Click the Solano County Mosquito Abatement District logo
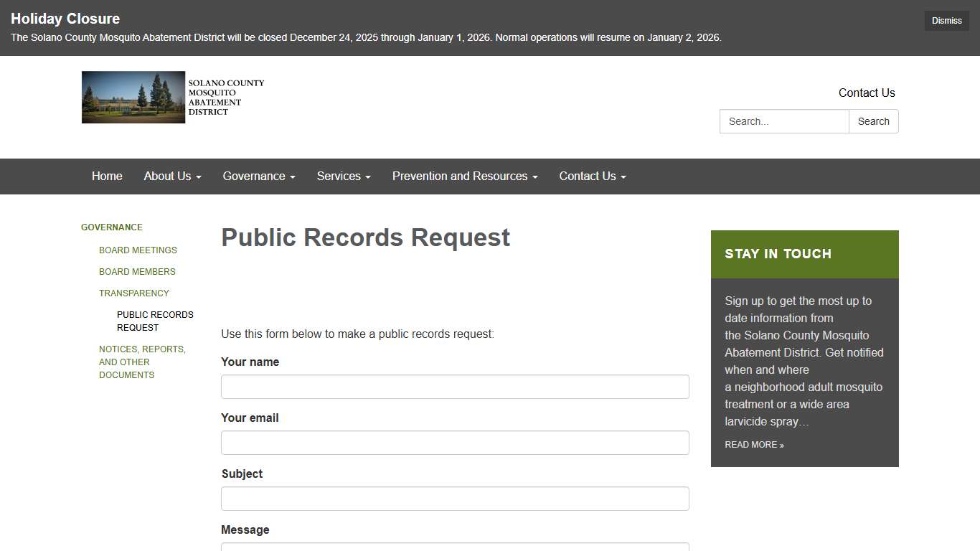The height and width of the screenshot is (551, 980). (x=133, y=97)
